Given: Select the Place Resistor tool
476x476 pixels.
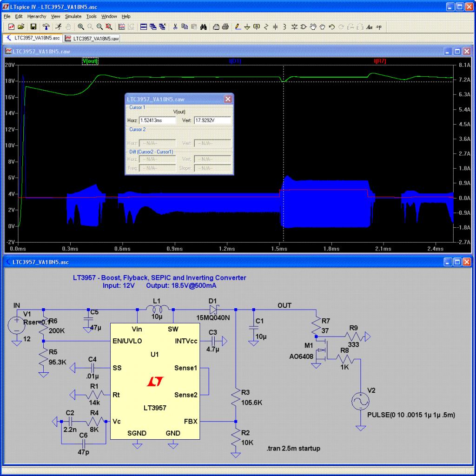Looking at the screenshot, I should [x=266, y=27].
